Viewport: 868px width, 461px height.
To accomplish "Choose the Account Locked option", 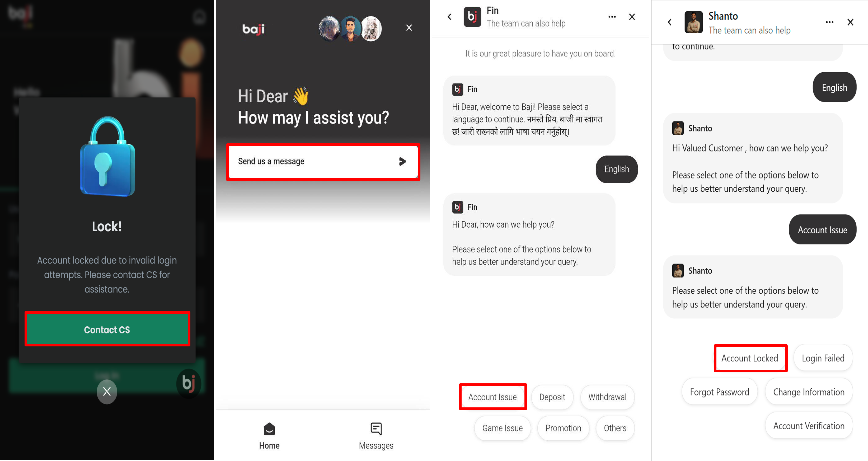I will click(x=750, y=358).
